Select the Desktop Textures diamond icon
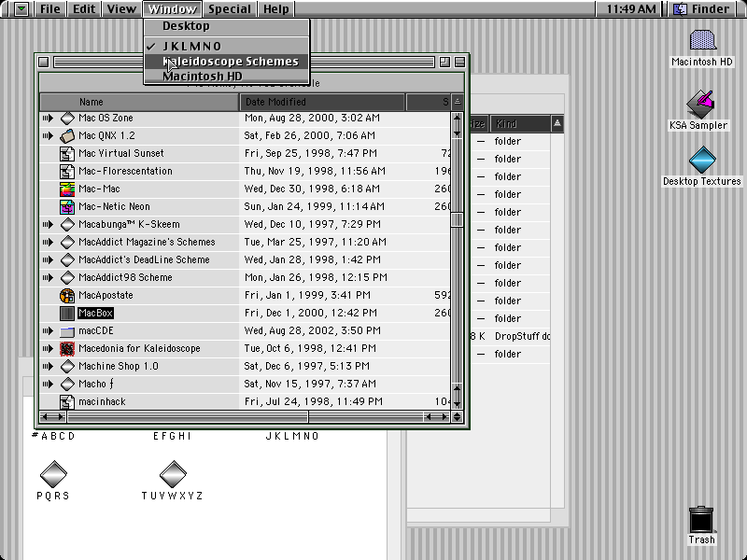The height and width of the screenshot is (560, 747). [x=703, y=160]
